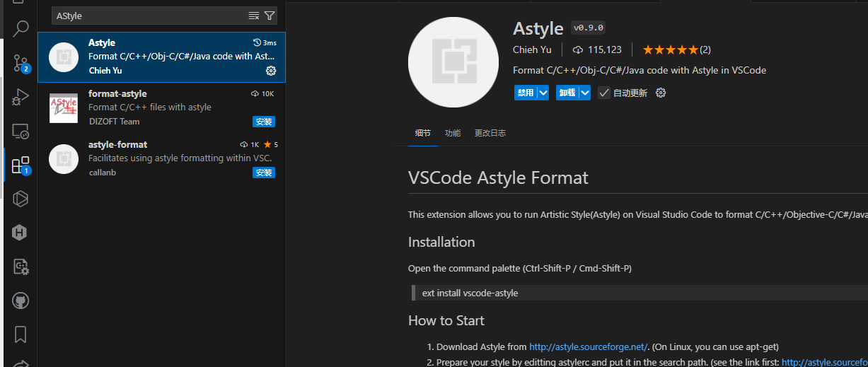Click the 1K install count on astyle-format
This screenshot has width=868, height=367.
tap(250, 145)
